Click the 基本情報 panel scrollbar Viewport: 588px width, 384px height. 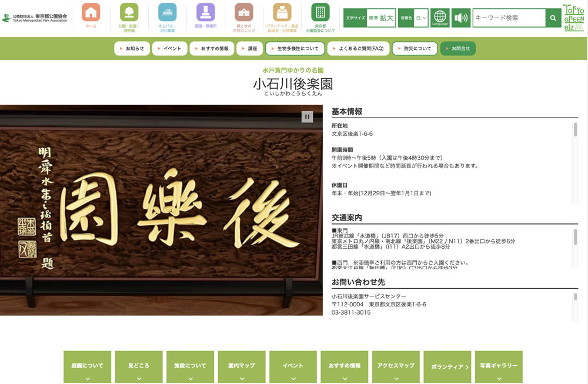click(x=575, y=129)
